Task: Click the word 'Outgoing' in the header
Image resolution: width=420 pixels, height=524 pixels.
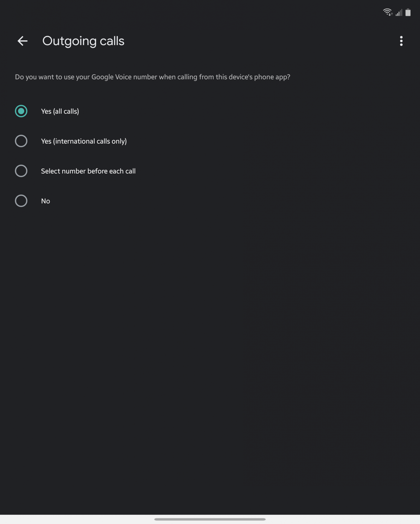Action: click(x=69, y=41)
